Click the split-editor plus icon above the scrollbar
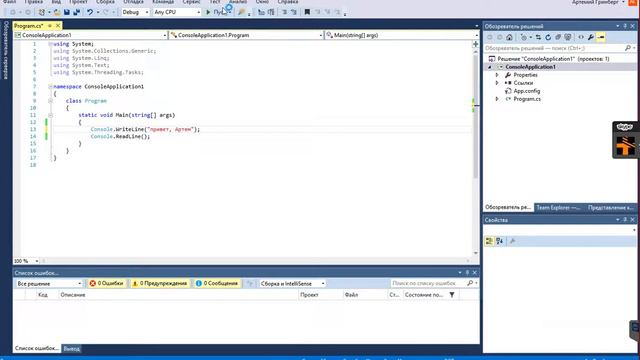 pos(476,44)
